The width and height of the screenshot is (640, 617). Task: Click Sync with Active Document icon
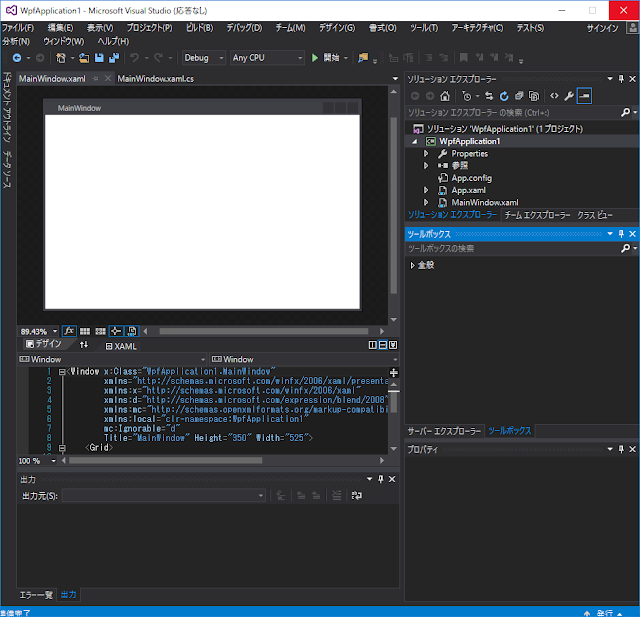489,96
